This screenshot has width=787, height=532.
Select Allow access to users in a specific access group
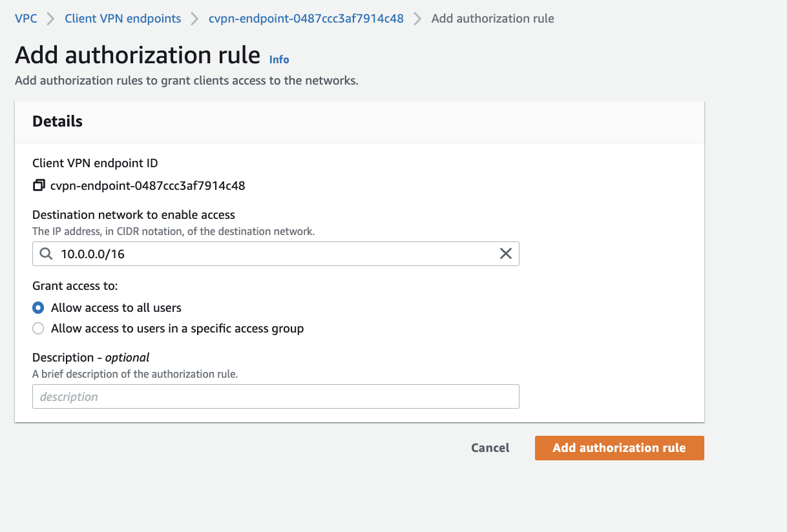point(38,329)
